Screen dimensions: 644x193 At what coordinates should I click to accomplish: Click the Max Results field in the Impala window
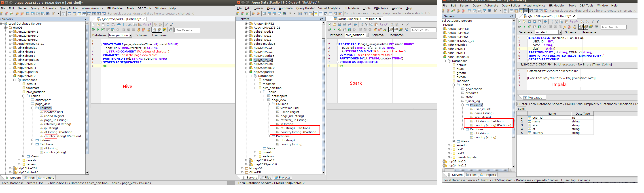(x=614, y=27)
